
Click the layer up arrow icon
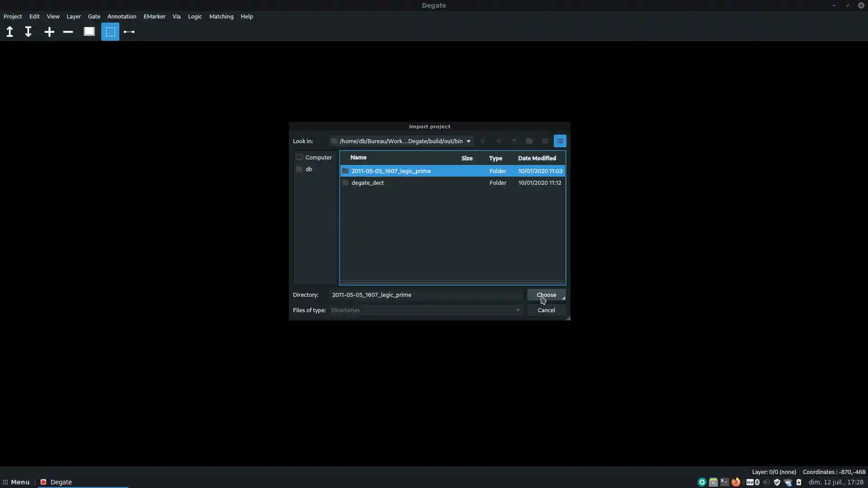pyautogui.click(x=9, y=32)
